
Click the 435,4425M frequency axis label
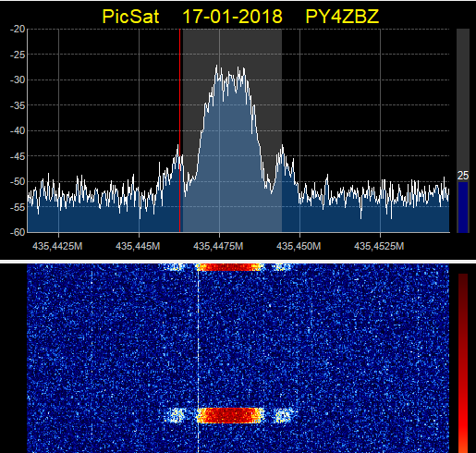[57, 246]
